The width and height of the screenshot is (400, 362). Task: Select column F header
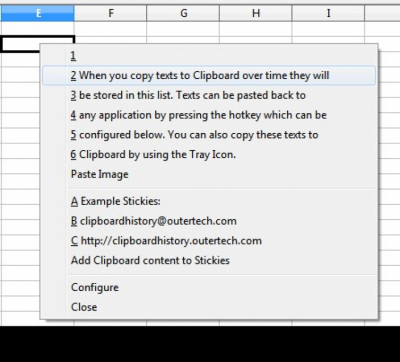click(x=110, y=13)
